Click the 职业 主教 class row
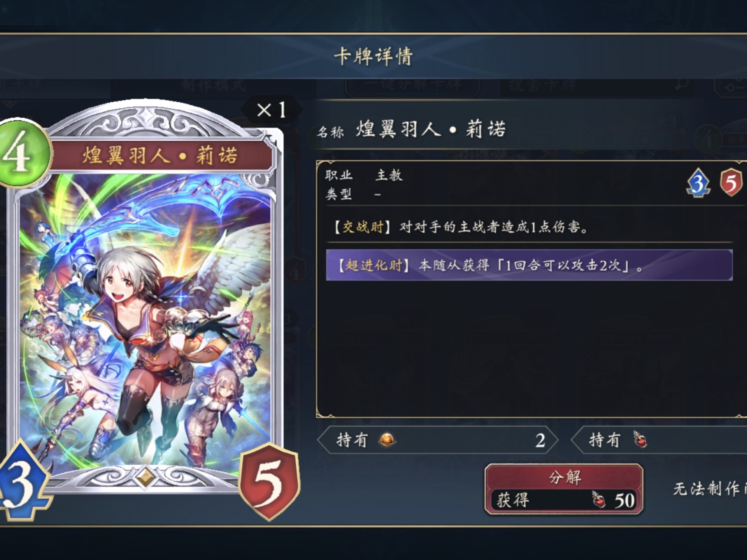Viewport: 747px width, 560px height. [364, 175]
